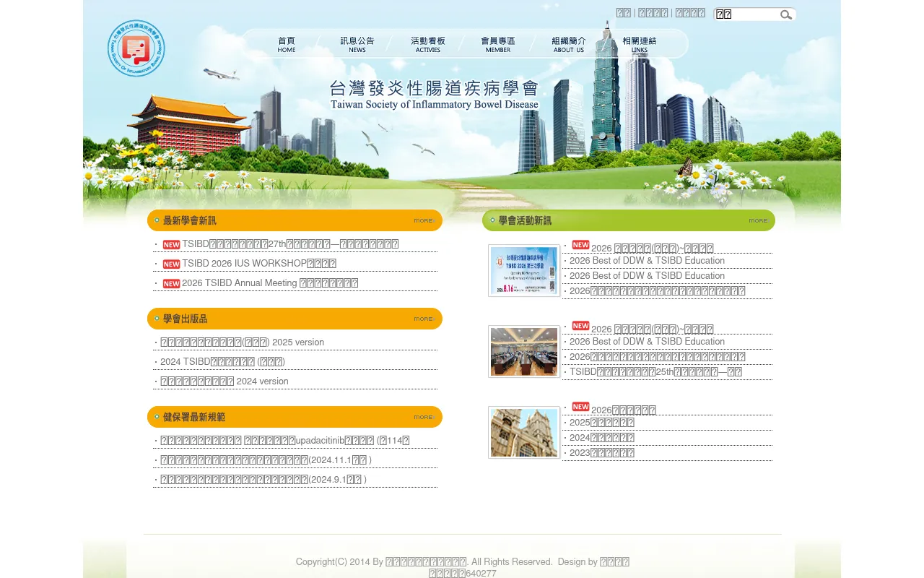Click the NEW badge beside the building photo
924x578 pixels.
[580, 407]
